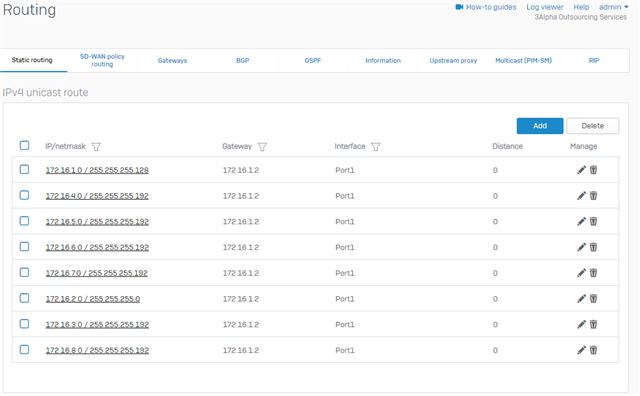Click the How-to guides video icon
This screenshot has width=640, height=396.
click(x=459, y=7)
